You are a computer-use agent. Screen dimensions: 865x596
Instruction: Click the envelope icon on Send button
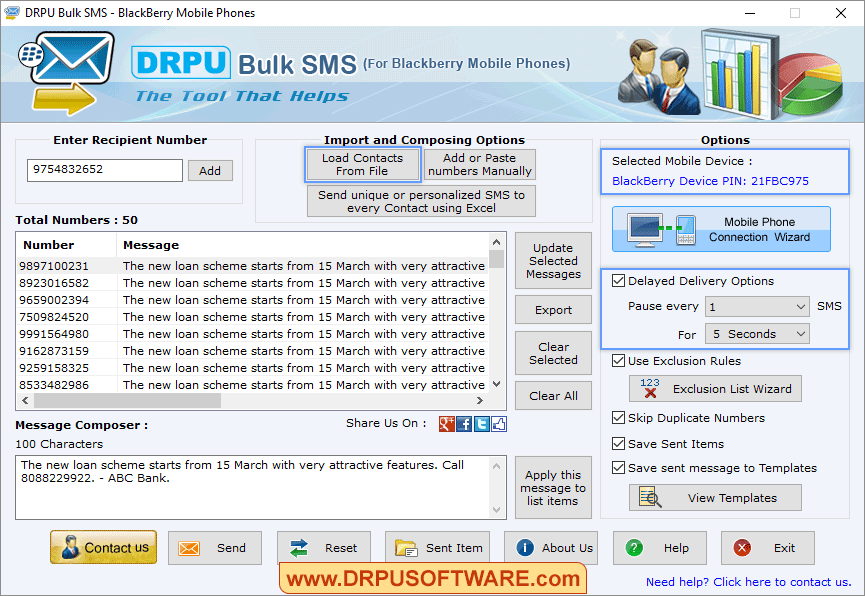click(189, 548)
